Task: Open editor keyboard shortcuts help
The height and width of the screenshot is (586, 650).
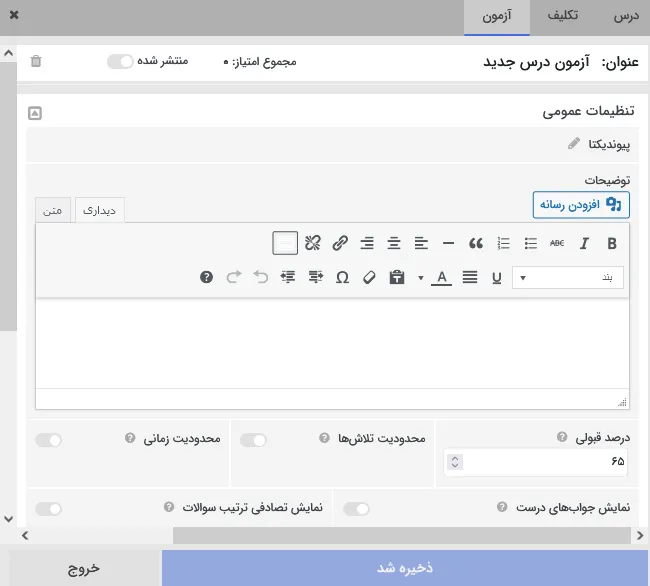Action: point(206,277)
